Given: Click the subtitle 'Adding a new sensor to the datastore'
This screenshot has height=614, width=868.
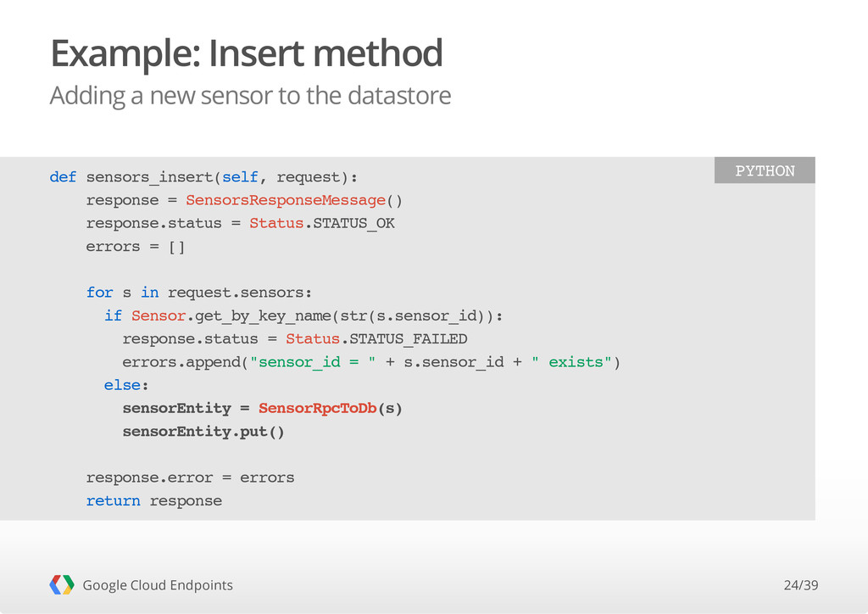Looking at the screenshot, I should pos(250,95).
